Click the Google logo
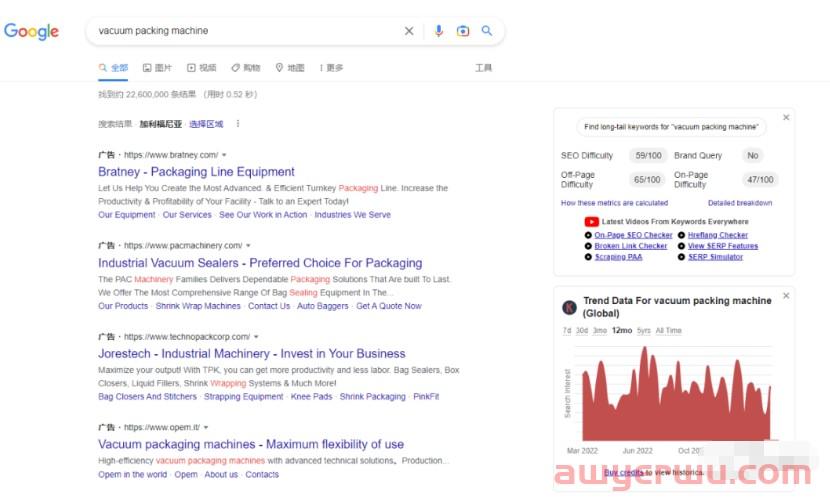Image resolution: width=830 pixels, height=504 pixels. click(31, 31)
